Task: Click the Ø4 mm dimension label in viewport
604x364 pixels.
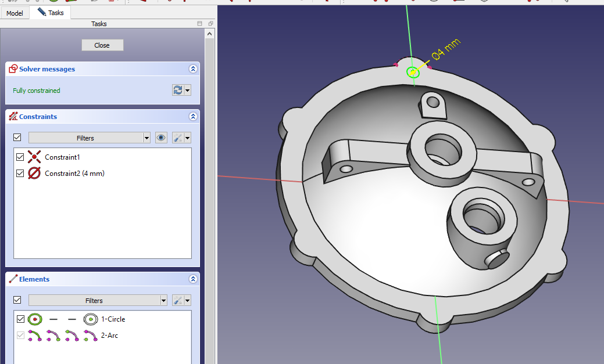Action: [446, 49]
